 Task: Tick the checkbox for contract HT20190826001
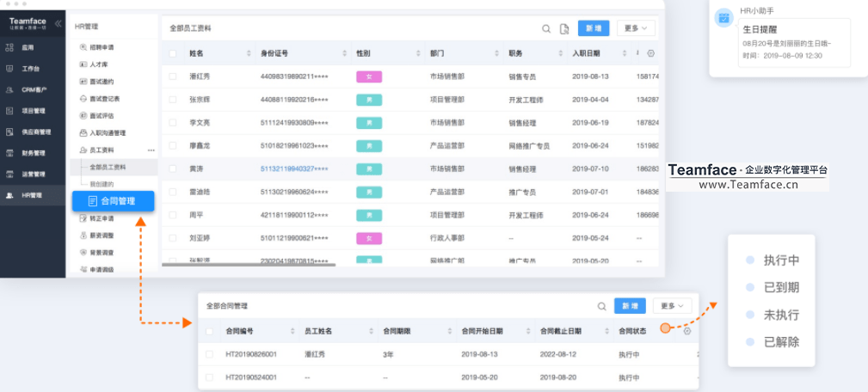tap(209, 354)
